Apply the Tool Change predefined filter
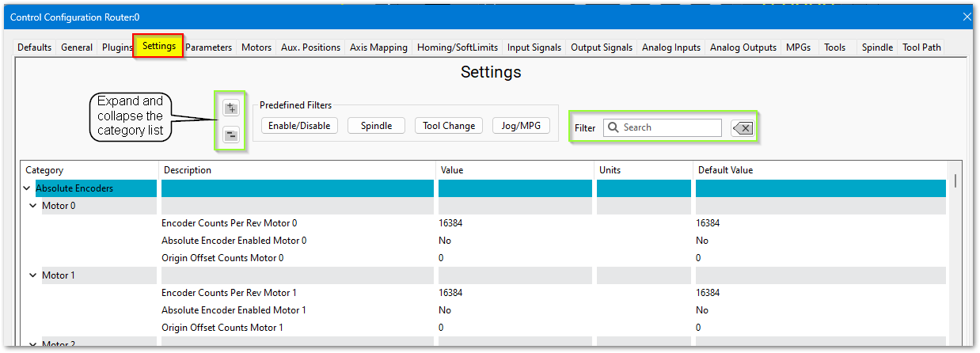 (449, 126)
